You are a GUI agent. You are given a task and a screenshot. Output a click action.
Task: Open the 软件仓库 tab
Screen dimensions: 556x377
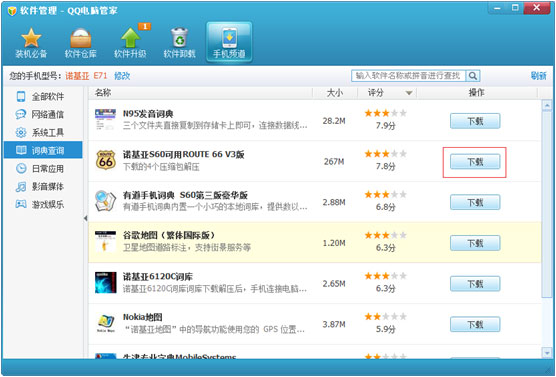pyautogui.click(x=81, y=43)
